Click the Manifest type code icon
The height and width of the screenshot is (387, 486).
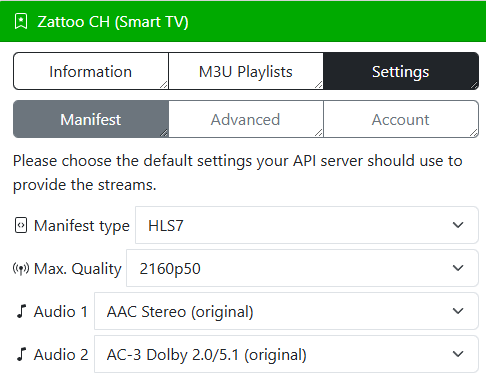pyautogui.click(x=21, y=225)
